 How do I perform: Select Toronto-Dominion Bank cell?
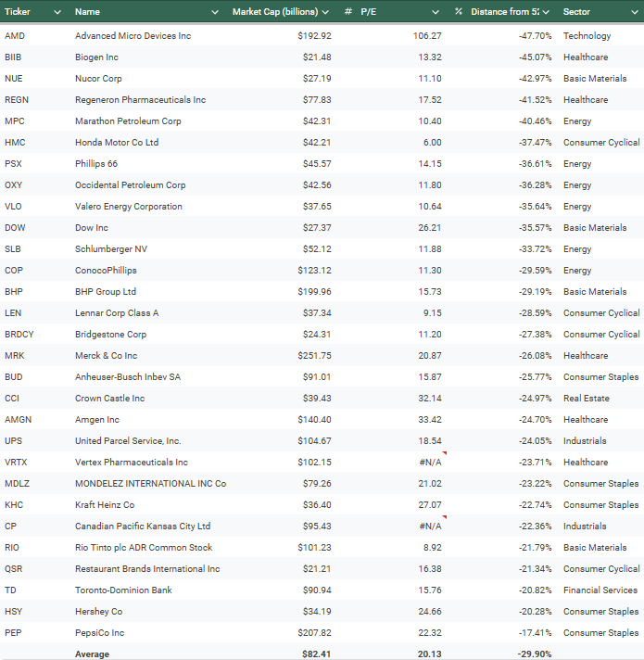123,590
